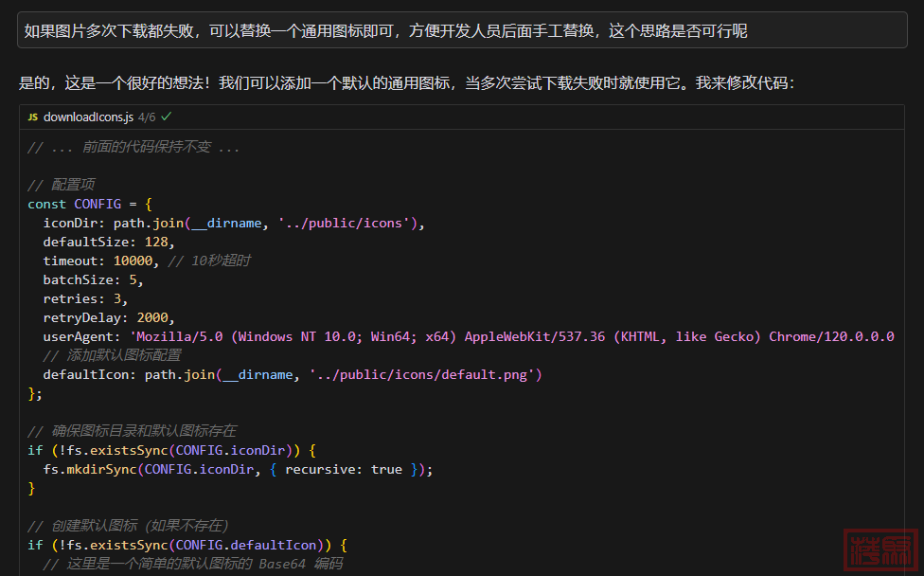
Task: Click the comment 确保图标目录和默认图标存在
Action: [132, 431]
